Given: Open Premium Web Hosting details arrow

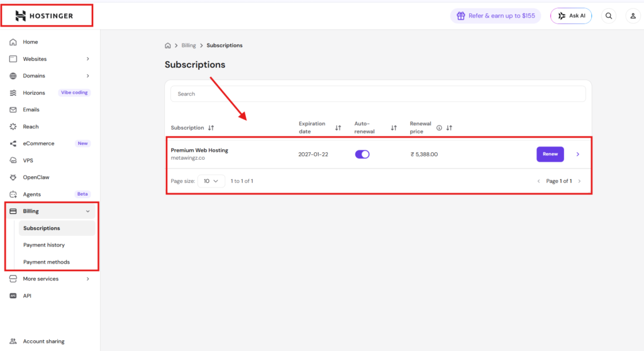Looking at the screenshot, I should click(578, 154).
